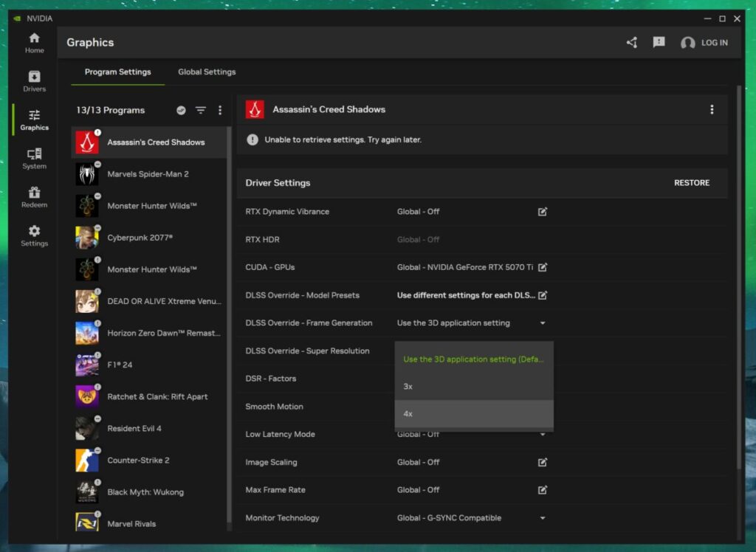Switch to the Program Settings tab
The width and height of the screenshot is (756, 552).
coord(117,72)
